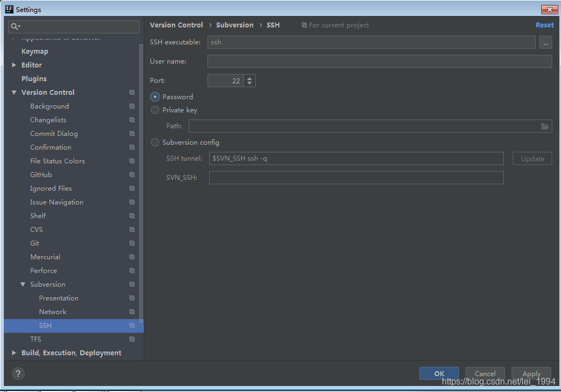561x392 pixels.
Task: Click Subversion in the breadcrumb path
Action: click(x=235, y=25)
